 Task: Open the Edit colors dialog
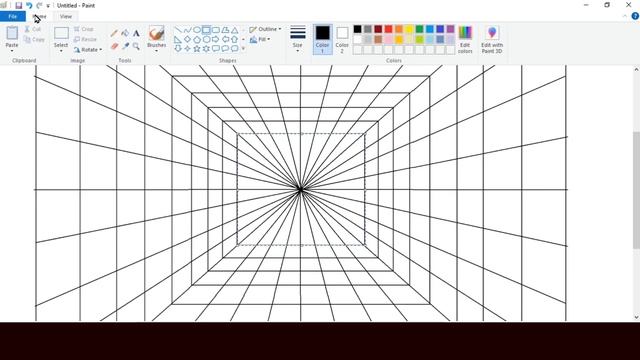tap(465, 40)
